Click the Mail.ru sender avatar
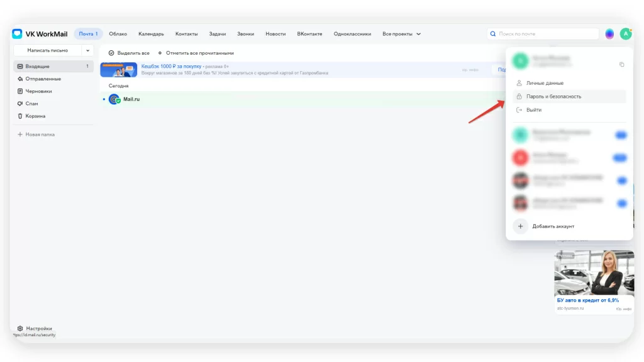The image size is (644, 362). pos(114,99)
